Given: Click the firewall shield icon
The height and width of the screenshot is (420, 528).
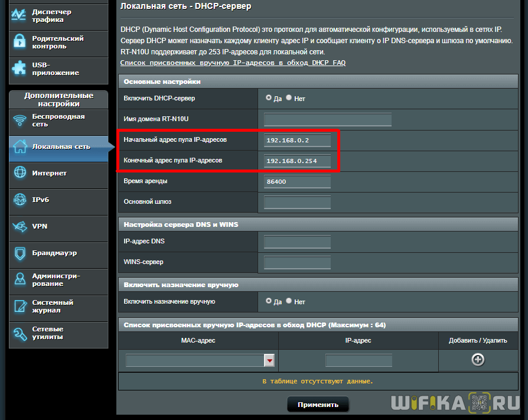Looking at the screenshot, I should coord(21,253).
